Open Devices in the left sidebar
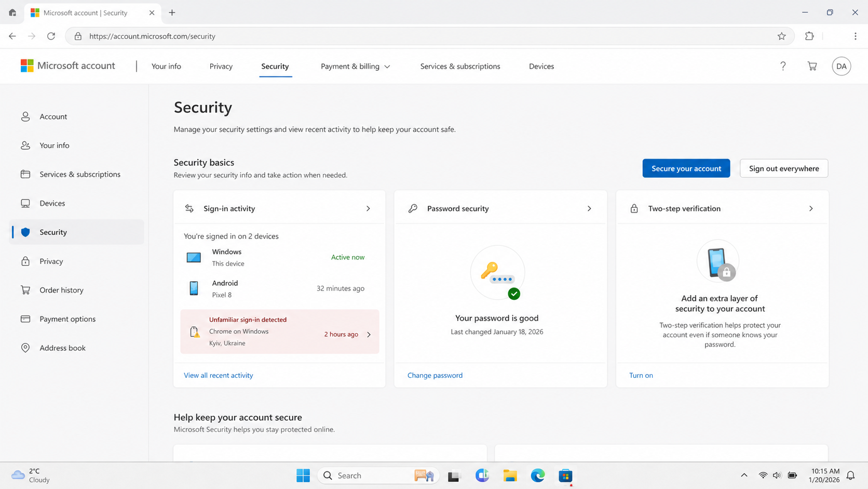Screen dimensions: 868x489 pyautogui.click(x=77, y=203)
